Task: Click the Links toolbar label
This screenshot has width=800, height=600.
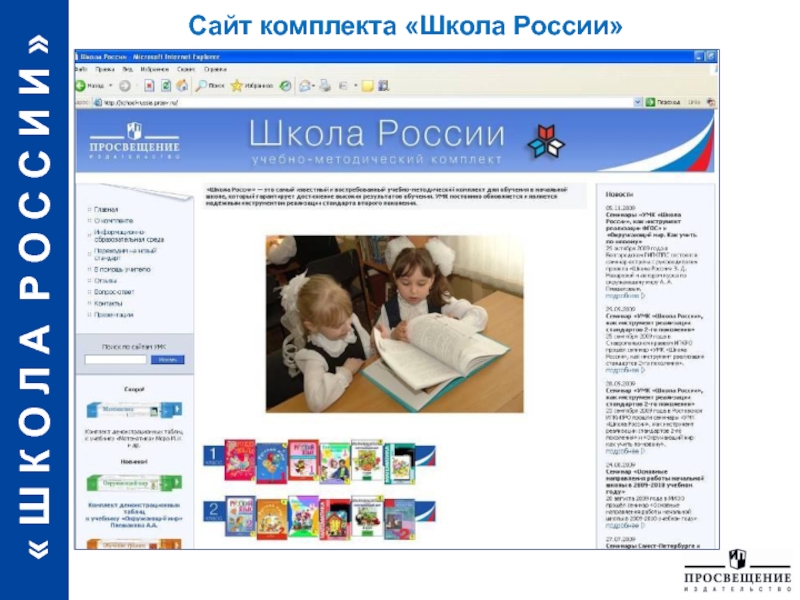Action: (x=694, y=103)
